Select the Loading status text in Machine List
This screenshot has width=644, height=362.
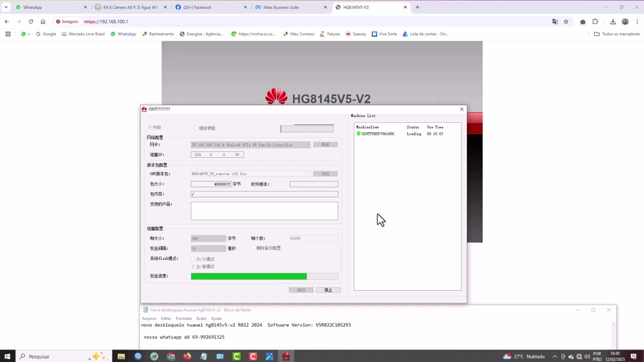[x=414, y=134]
